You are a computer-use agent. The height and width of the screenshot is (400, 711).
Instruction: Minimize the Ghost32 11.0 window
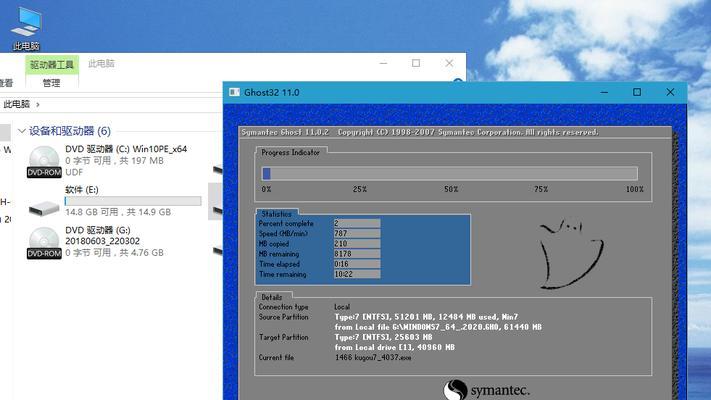coord(604,92)
